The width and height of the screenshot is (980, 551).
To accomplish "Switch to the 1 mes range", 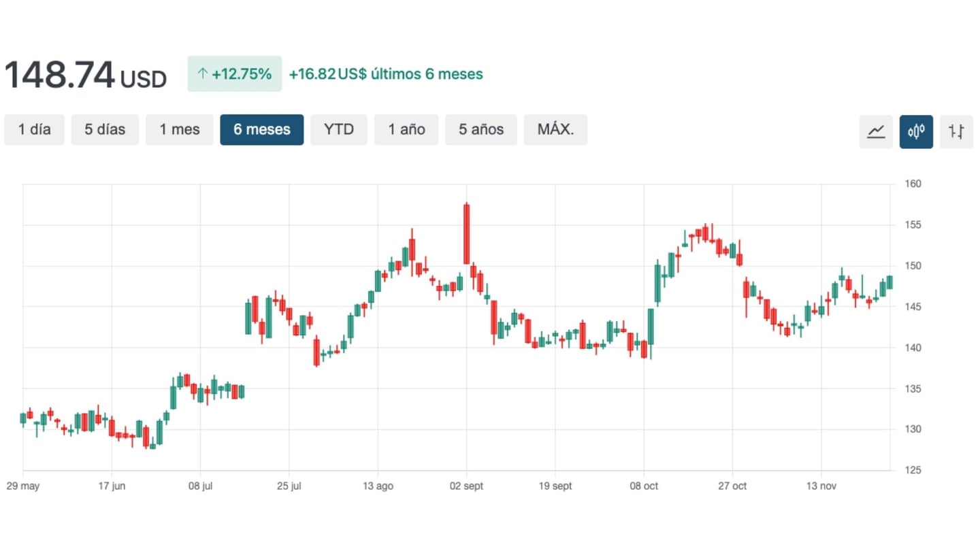I will (x=180, y=129).
